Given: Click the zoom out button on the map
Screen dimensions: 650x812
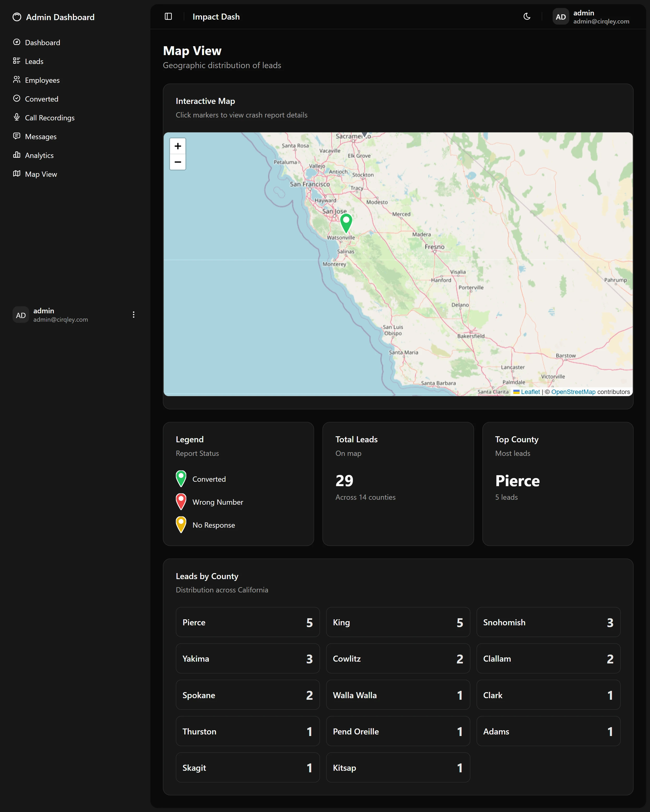Looking at the screenshot, I should [x=177, y=162].
